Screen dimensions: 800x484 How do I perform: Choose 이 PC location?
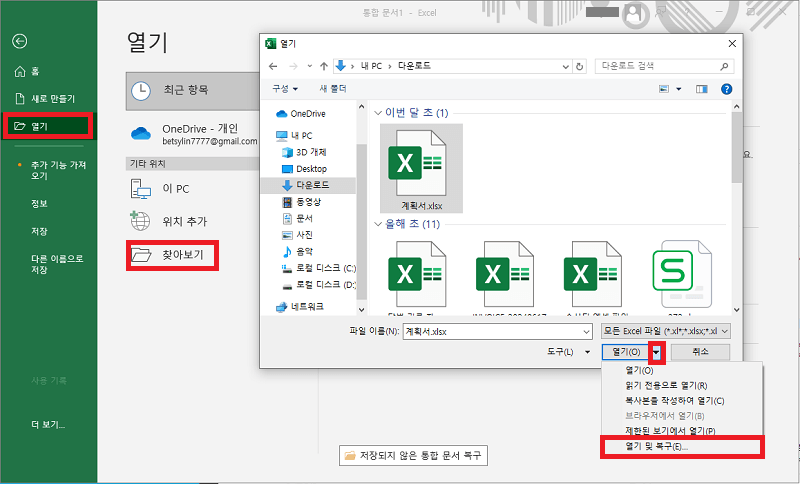pos(160,189)
